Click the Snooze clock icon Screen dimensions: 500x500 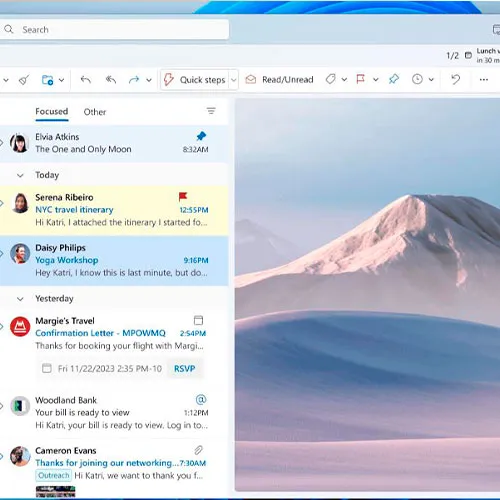coord(417,79)
